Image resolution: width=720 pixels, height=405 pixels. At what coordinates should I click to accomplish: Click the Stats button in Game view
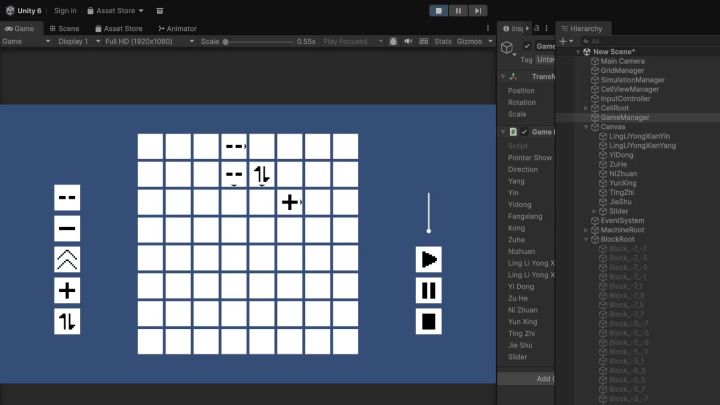[443, 41]
